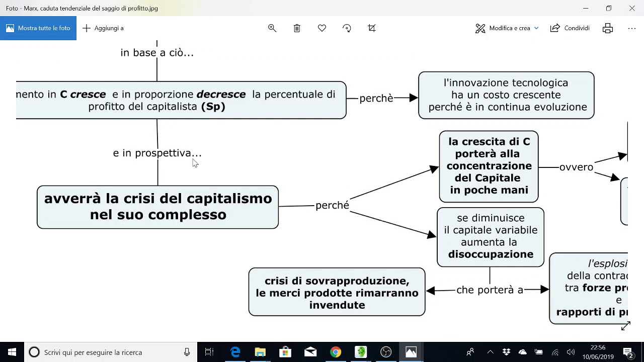This screenshot has height=362, width=644.
Task: Click the microphone icon in search box
Action: (187, 352)
